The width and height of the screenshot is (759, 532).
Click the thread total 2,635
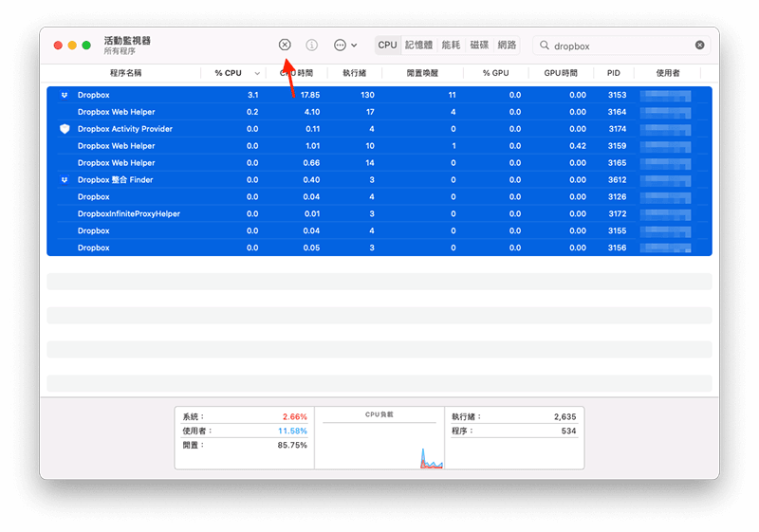565,416
